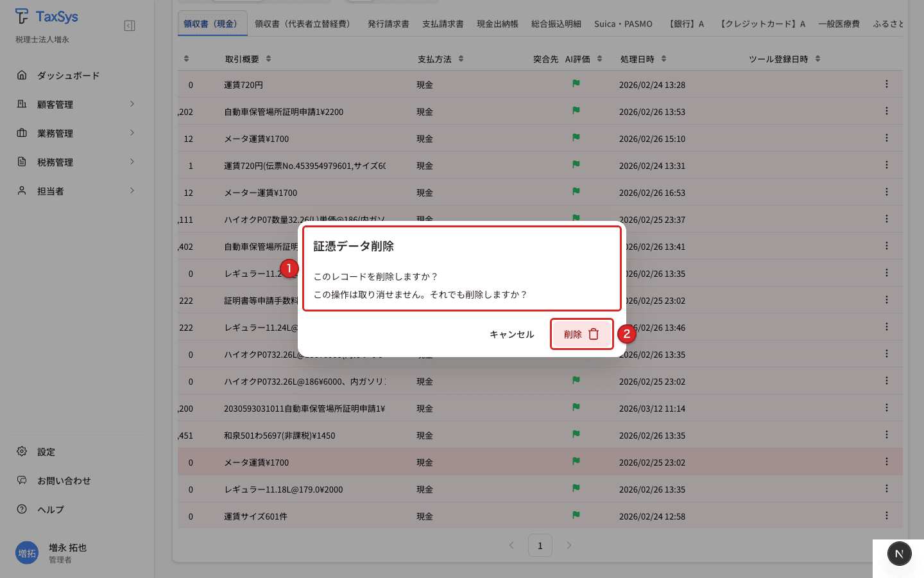Viewport: 924px width, 578px height.
Task: Expand 税務管理 submenu
Action: (x=132, y=162)
